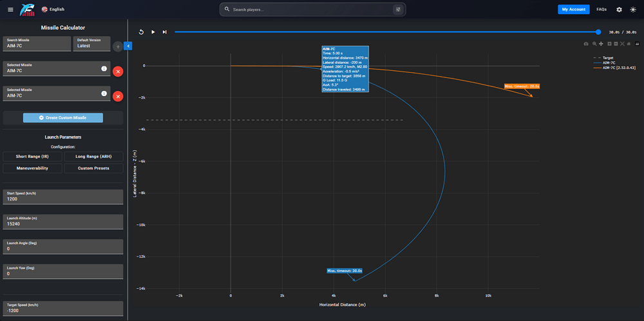Reset axes with the home icon
The height and width of the screenshot is (321, 644).
coord(629,44)
